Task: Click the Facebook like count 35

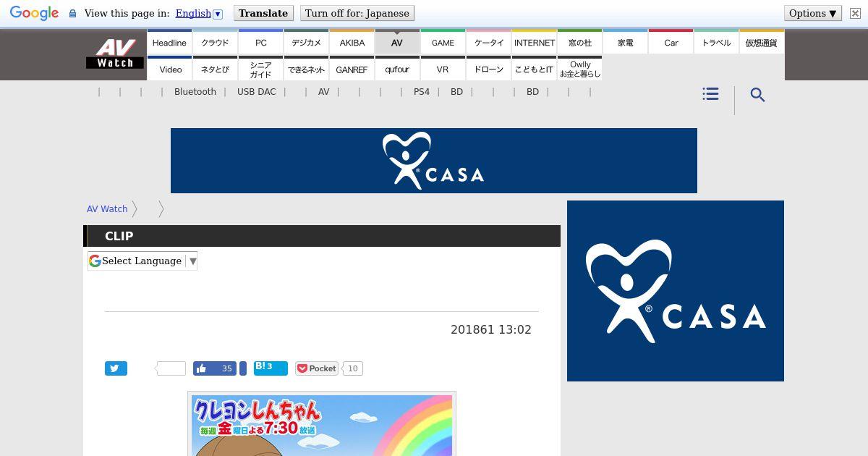Action: [x=226, y=368]
